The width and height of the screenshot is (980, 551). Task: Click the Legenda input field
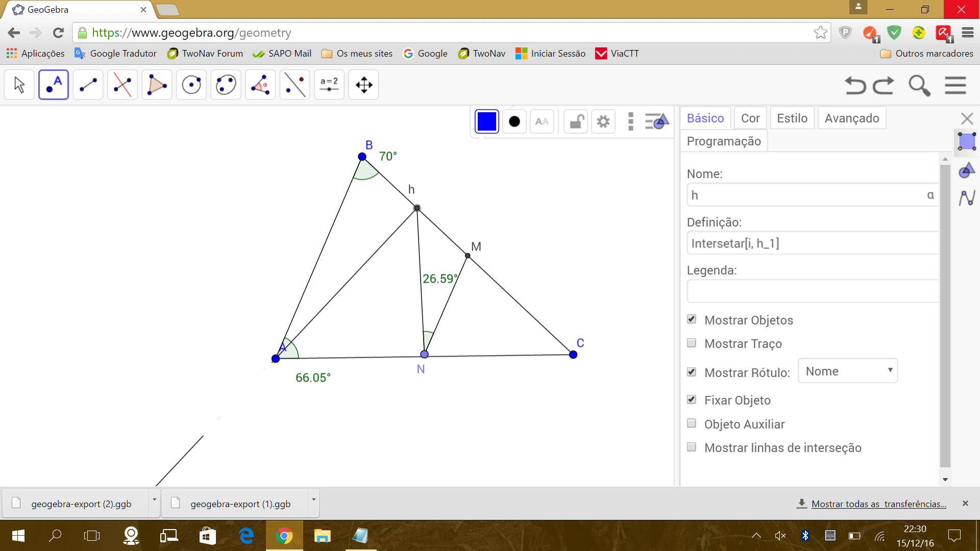(x=813, y=291)
